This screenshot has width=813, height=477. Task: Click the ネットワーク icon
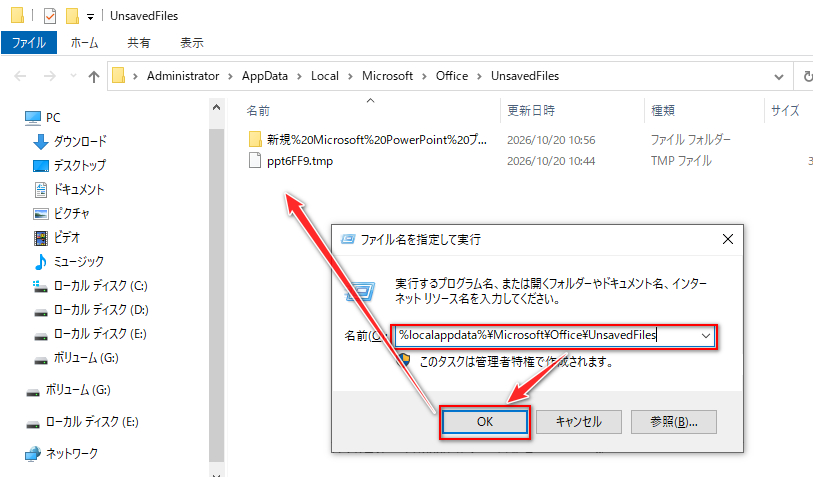coord(33,454)
